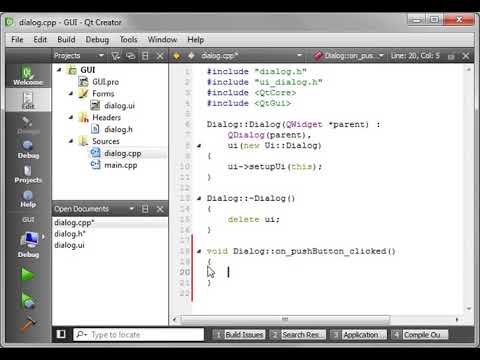Click the filter tree icon in Projects pane
Viewport: 480px width, 360px height.
pos(115,56)
